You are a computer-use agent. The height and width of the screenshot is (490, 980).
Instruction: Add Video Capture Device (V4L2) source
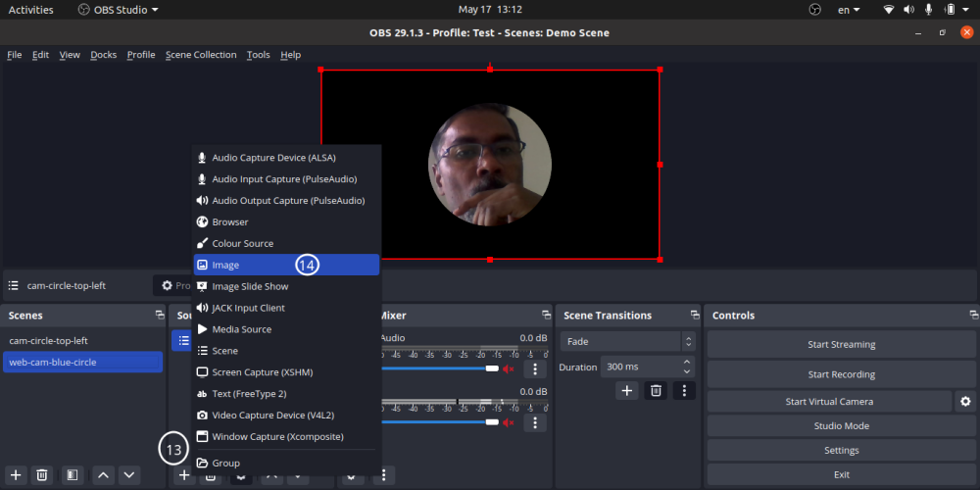pos(286,415)
